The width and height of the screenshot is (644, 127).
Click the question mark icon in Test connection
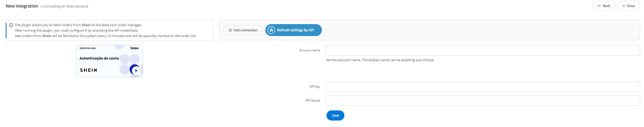point(230,30)
